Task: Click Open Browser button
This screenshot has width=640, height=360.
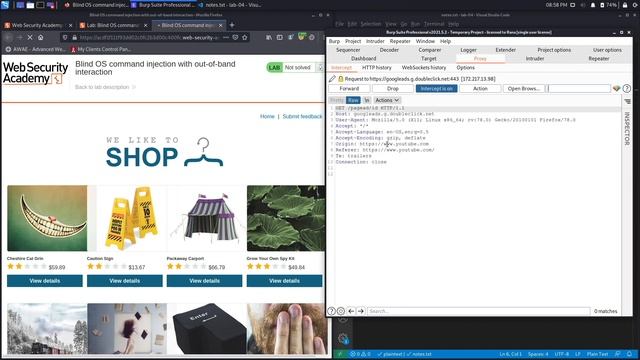Action: click(x=524, y=88)
